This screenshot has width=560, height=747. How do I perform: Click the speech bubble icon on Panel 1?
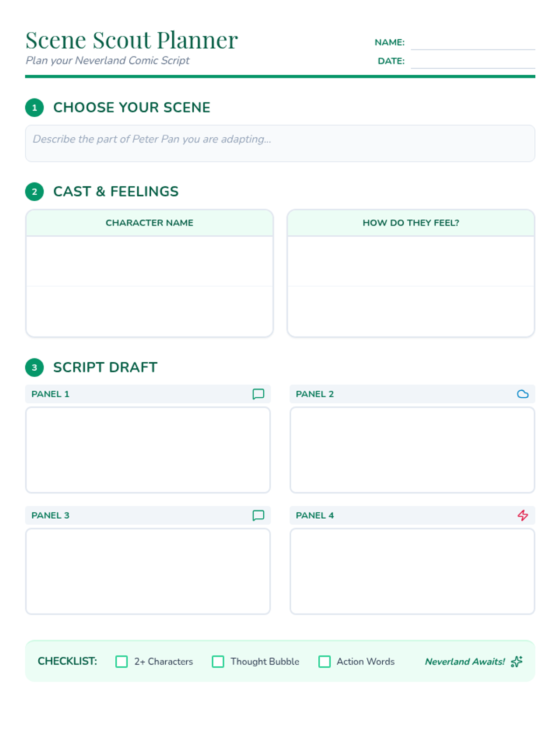[258, 394]
